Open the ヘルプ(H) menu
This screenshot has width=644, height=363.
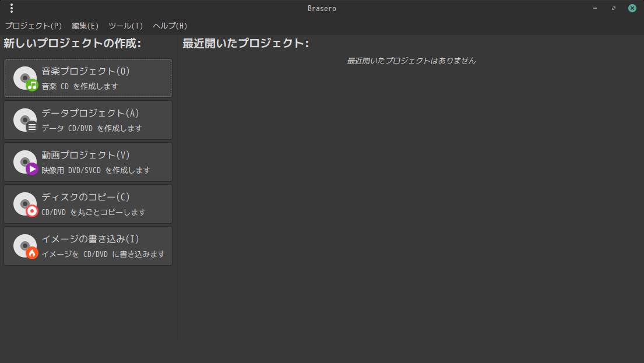[x=170, y=26]
